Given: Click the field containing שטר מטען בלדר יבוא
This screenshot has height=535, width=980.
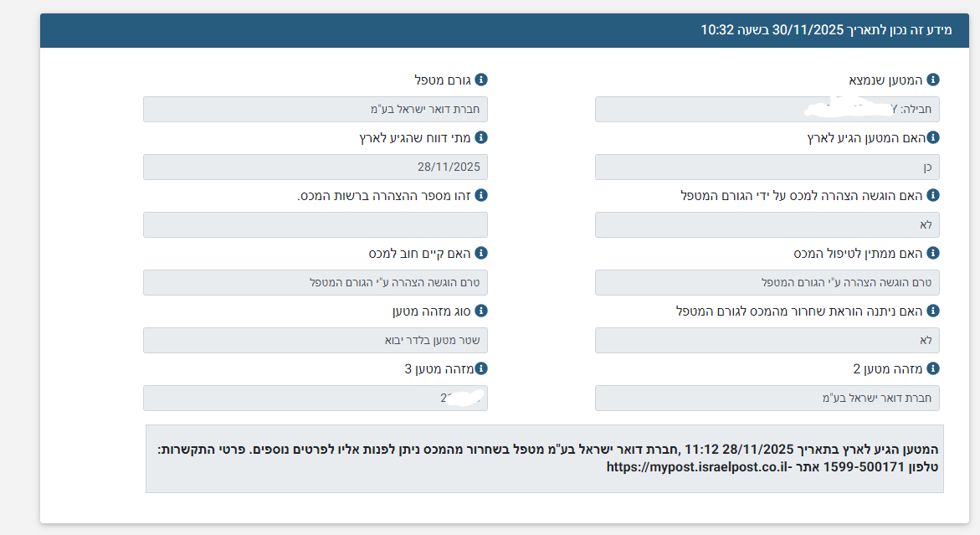Looking at the screenshot, I should 315,341.
